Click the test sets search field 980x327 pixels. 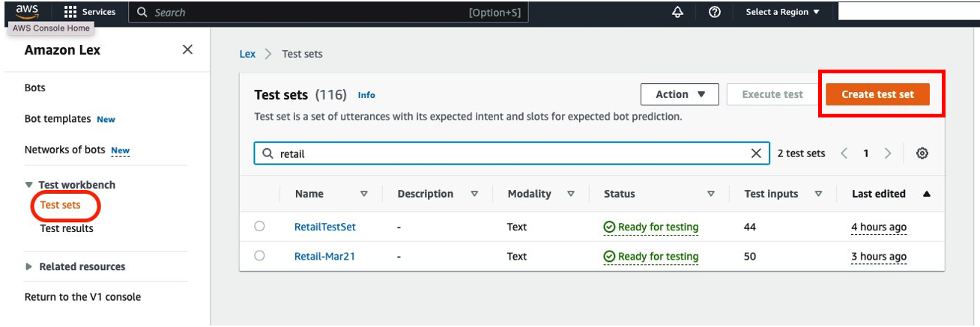(509, 153)
